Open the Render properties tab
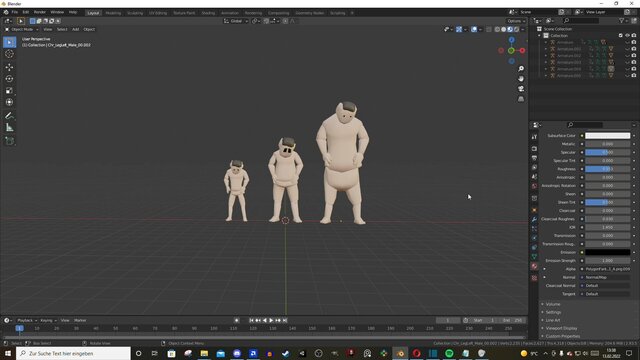The width and height of the screenshot is (640, 360). tap(534, 149)
